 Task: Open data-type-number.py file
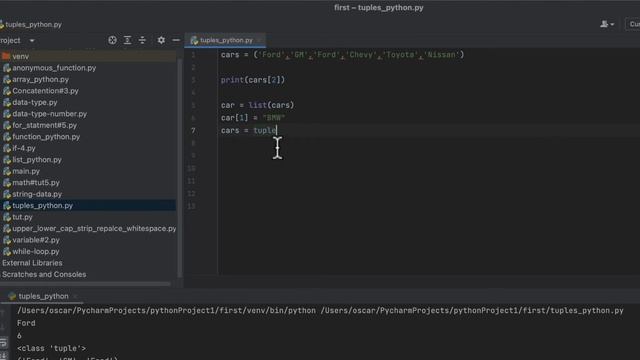tap(49, 114)
